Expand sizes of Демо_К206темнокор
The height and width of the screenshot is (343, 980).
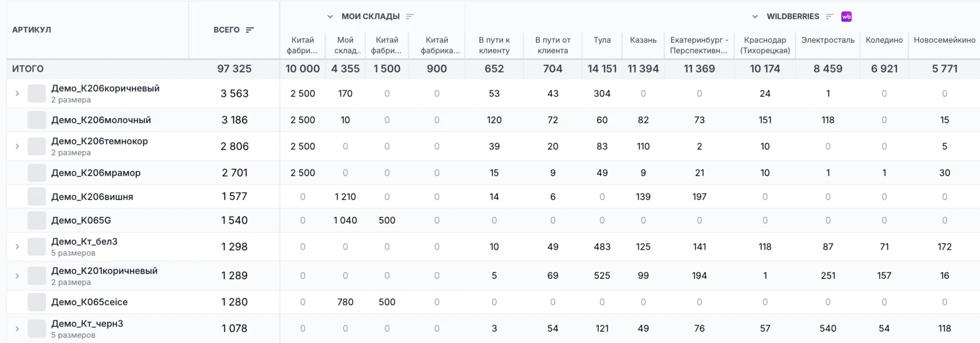click(17, 146)
